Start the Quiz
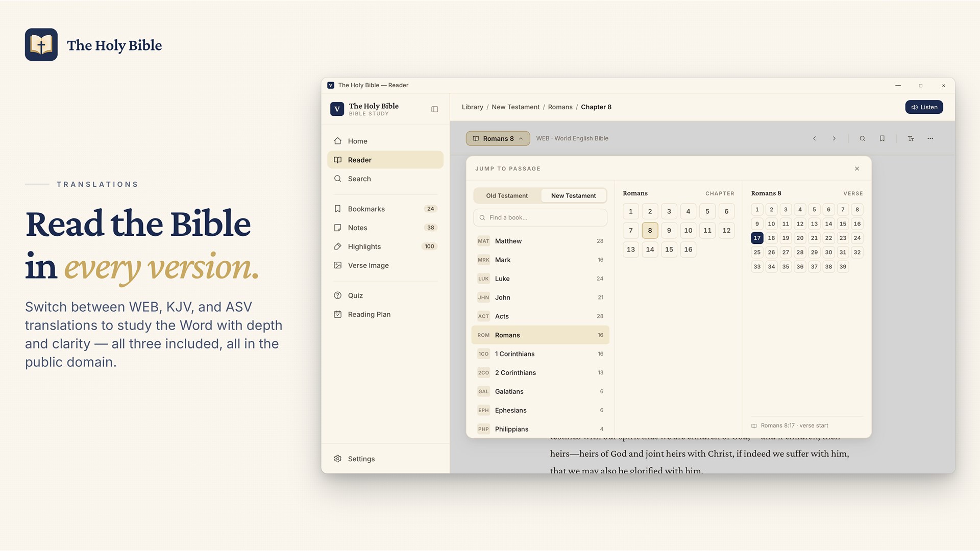 tap(385, 296)
